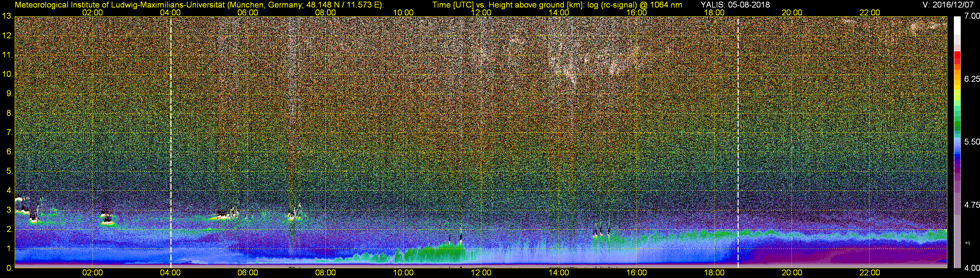Click the 22:00 label on the bottom time axis
980x278 pixels.
870,273
